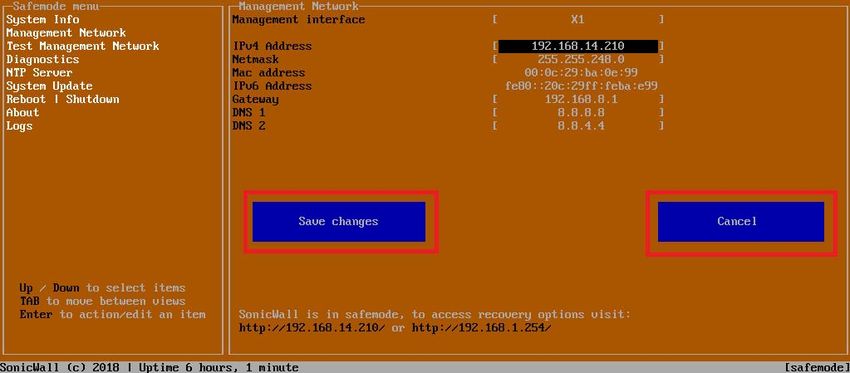Open Test Management Network option

[83, 46]
